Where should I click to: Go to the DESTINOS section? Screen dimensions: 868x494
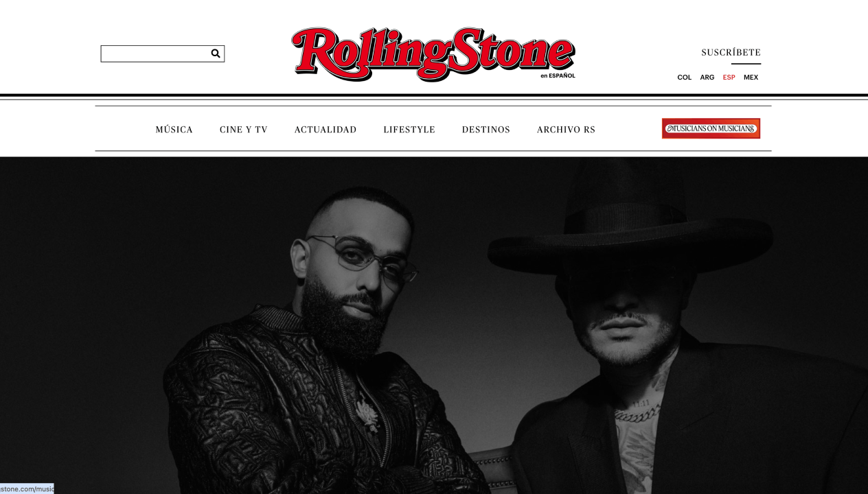coord(486,130)
